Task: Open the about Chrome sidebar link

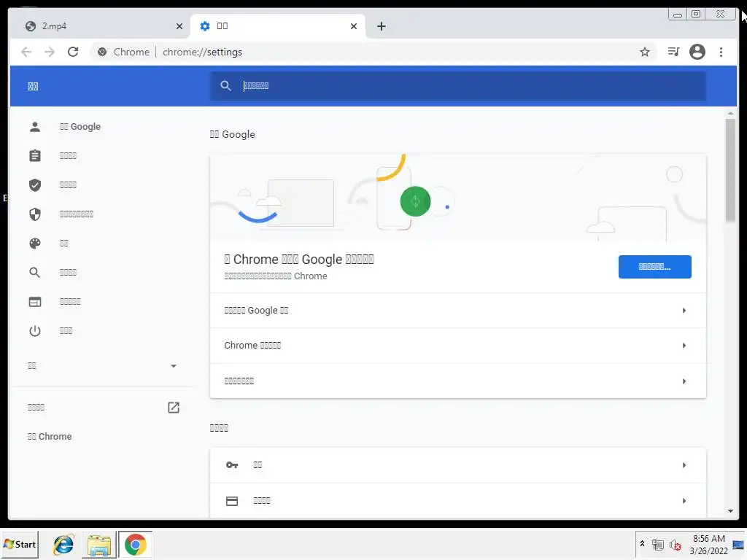Action: tap(50, 437)
